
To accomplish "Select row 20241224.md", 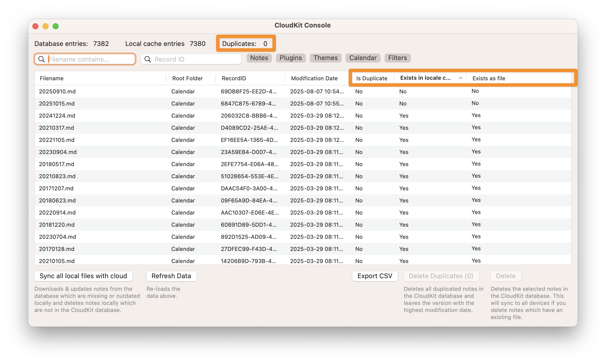I will click(303, 116).
